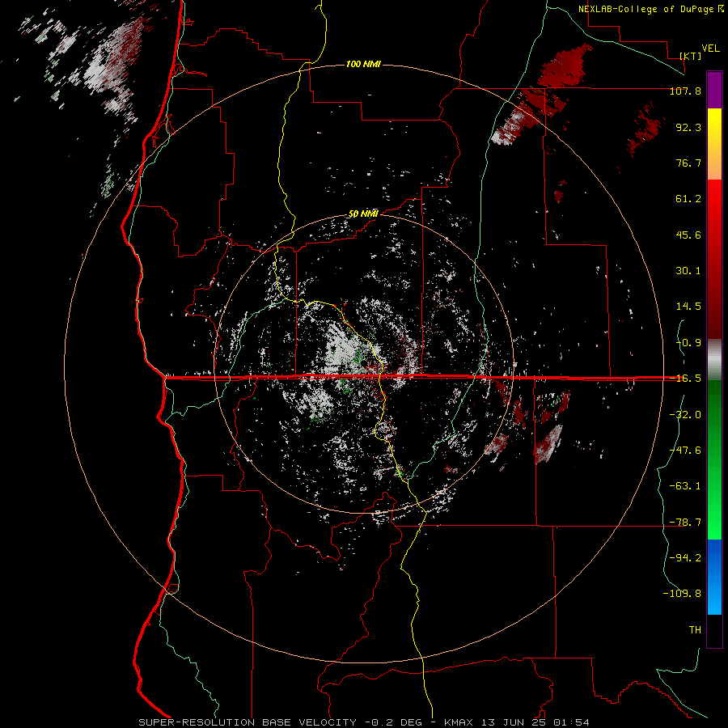This screenshot has width=728, height=728.
Task: Click the 76.7 legend value
Action: [688, 163]
